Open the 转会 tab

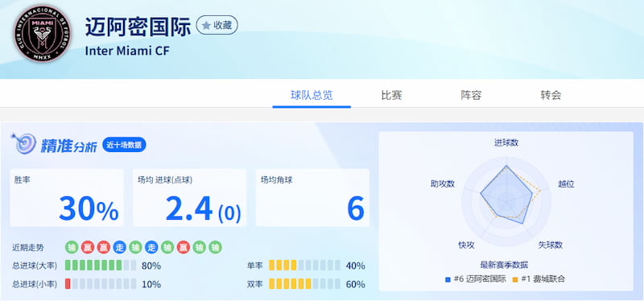(551, 96)
